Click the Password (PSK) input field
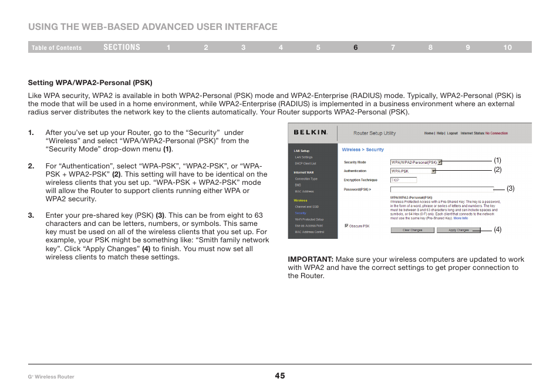560x392 pixels. 442,190
